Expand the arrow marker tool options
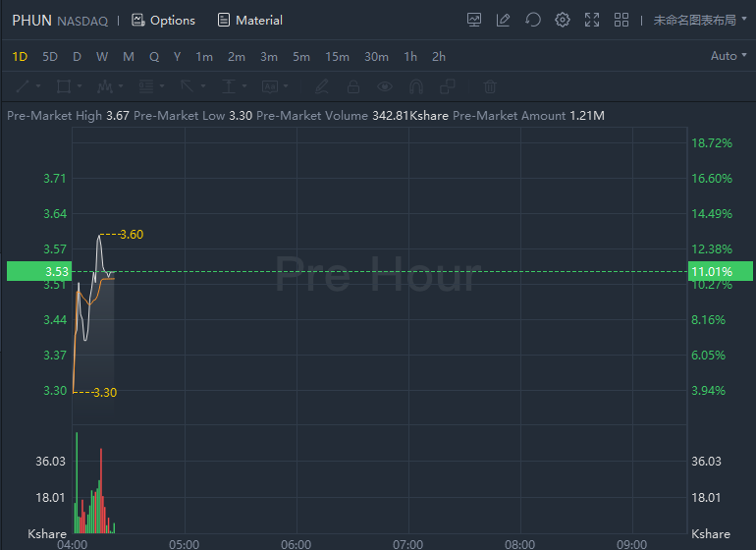 (x=203, y=86)
